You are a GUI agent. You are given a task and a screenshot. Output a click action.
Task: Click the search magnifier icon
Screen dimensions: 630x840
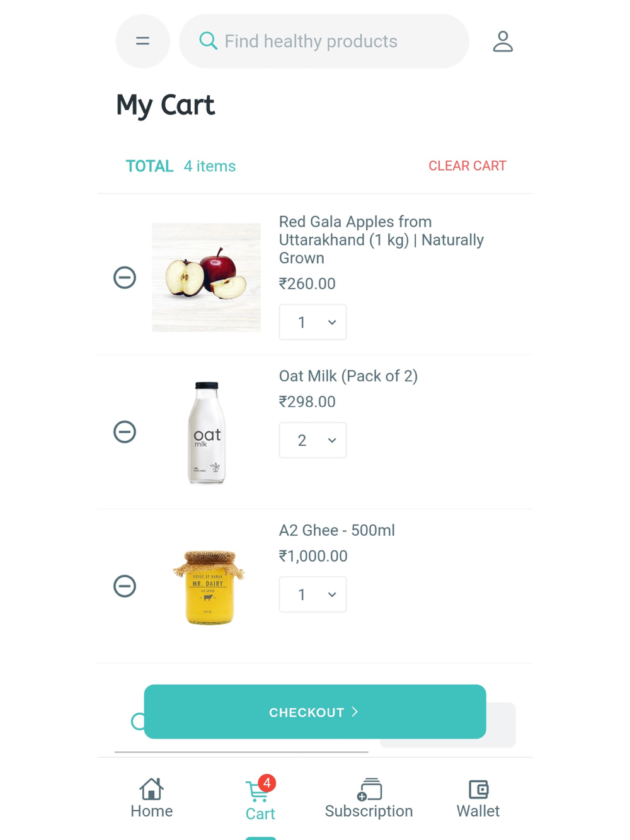click(208, 42)
